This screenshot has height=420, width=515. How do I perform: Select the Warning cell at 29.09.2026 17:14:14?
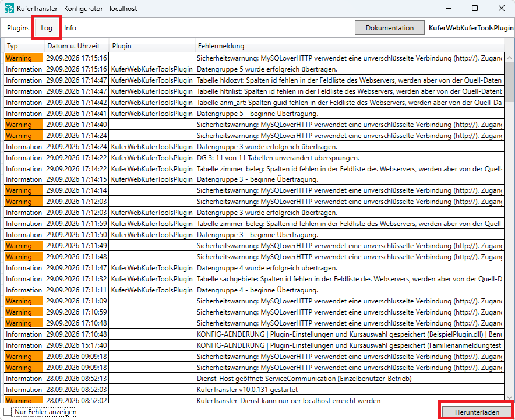point(24,190)
